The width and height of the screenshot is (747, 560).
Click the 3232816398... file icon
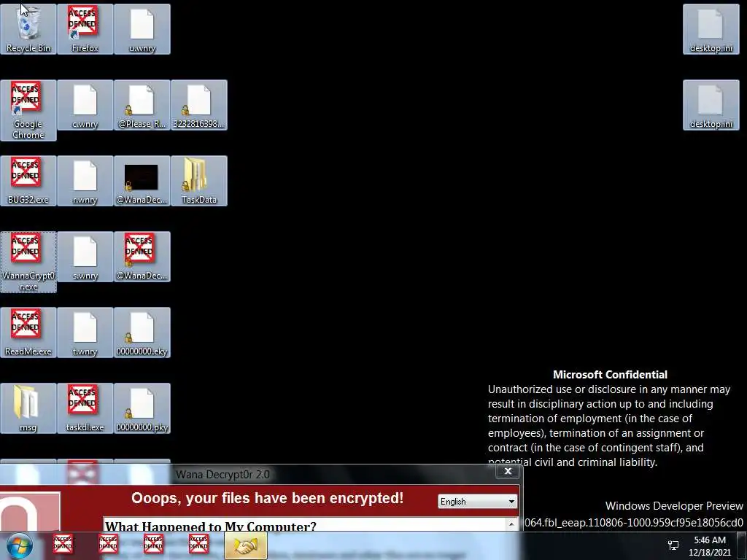pyautogui.click(x=198, y=105)
